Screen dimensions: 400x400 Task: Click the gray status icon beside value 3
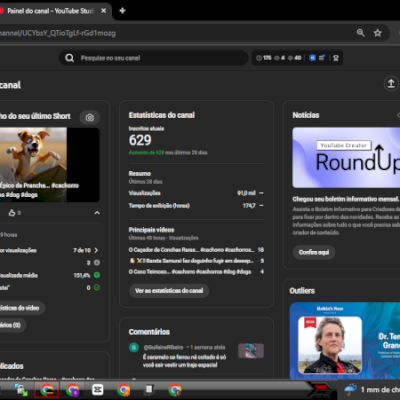[97, 263]
